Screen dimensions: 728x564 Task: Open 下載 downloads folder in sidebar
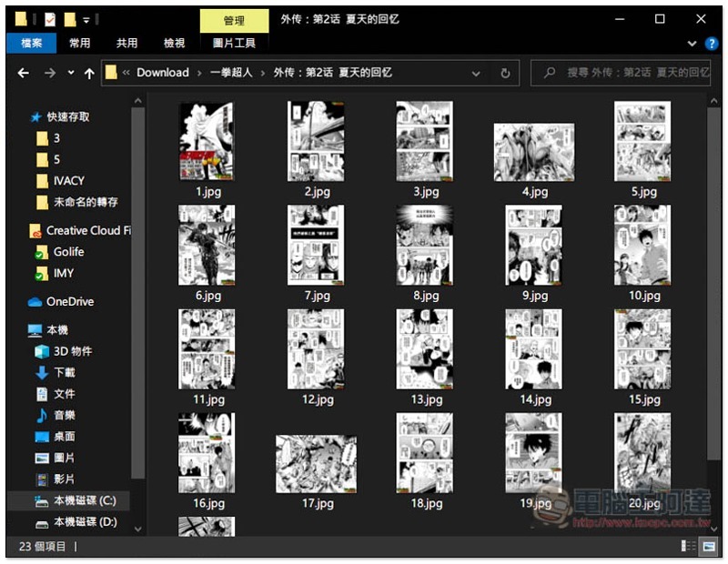pos(64,373)
